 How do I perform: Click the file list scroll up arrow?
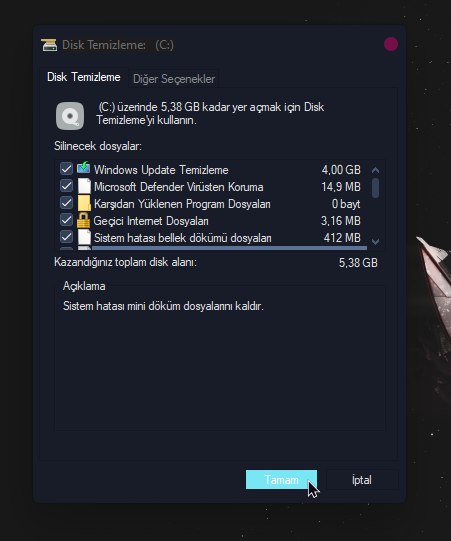click(375, 170)
